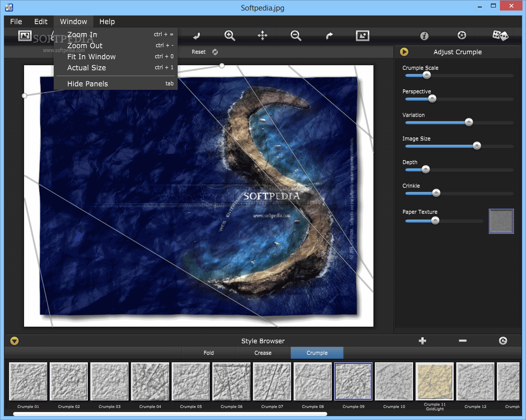Click the app icon in title bar

(9, 7)
